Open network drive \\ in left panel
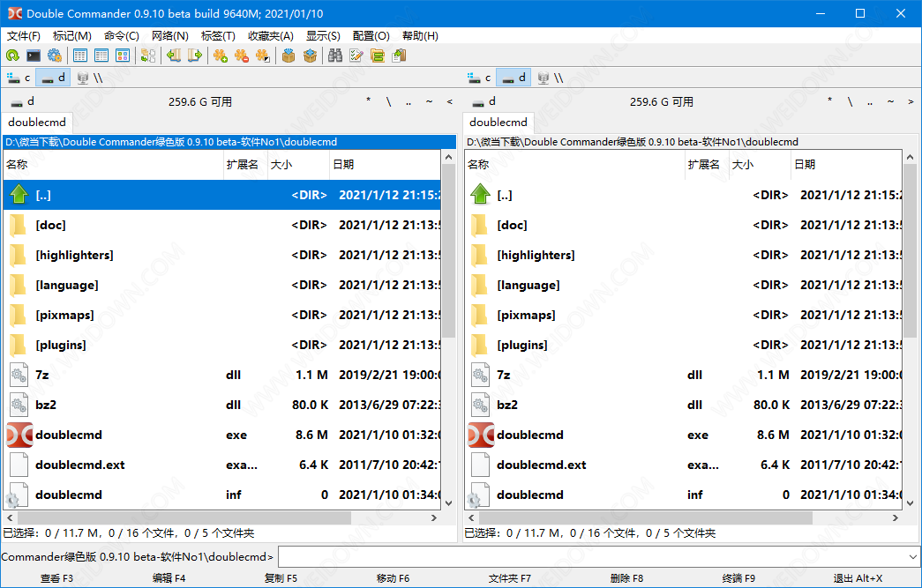Viewport: 922px width, 588px height. point(89,78)
